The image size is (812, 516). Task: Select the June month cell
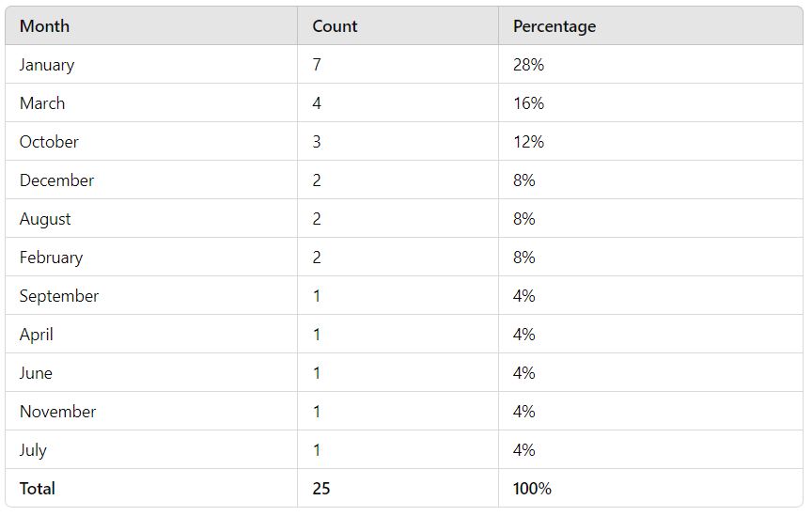[36, 373]
